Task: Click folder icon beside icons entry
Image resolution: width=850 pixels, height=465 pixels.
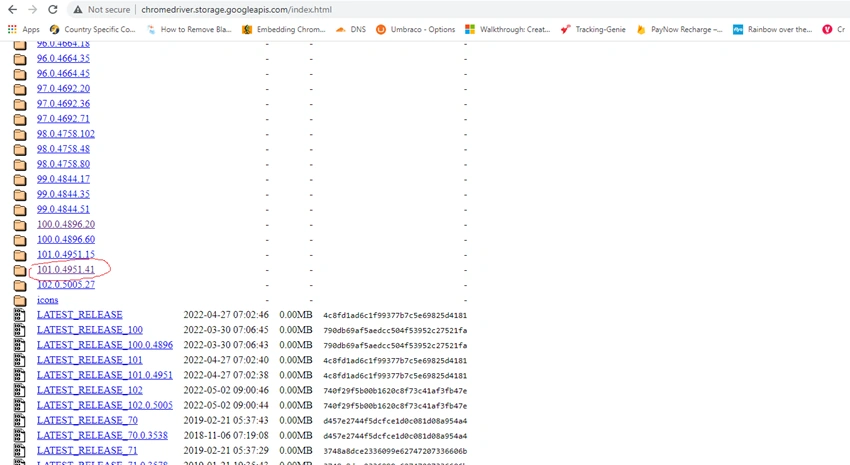Action: click(20, 300)
